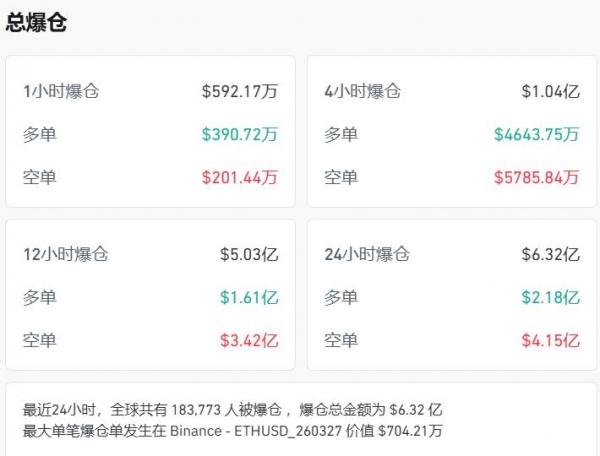Select the 4小时爆仓 card label

363,91
